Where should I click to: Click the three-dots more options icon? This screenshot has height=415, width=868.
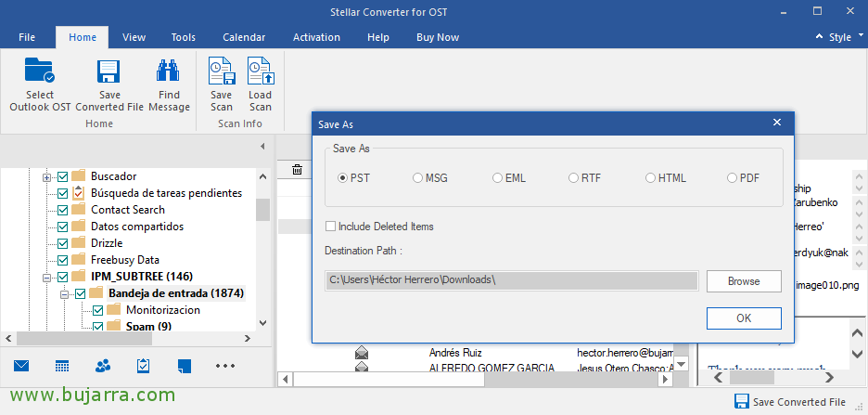pyautogui.click(x=225, y=366)
